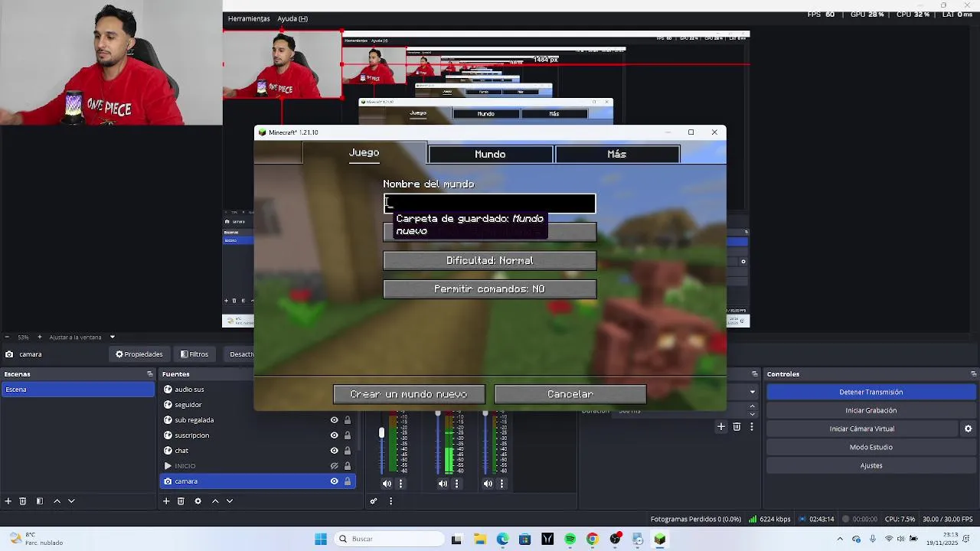Hide the suscripcion source
Screen dimensions: 980x551
(x=334, y=435)
